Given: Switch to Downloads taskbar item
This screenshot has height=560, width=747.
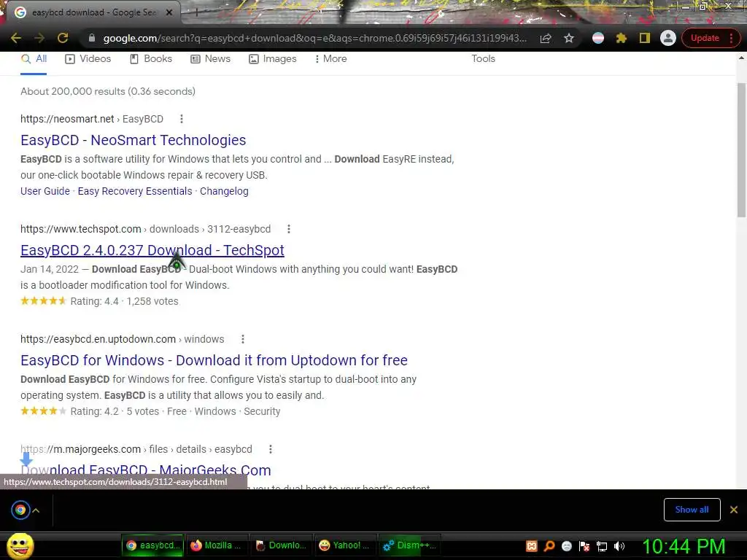Looking at the screenshot, I should [281, 545].
